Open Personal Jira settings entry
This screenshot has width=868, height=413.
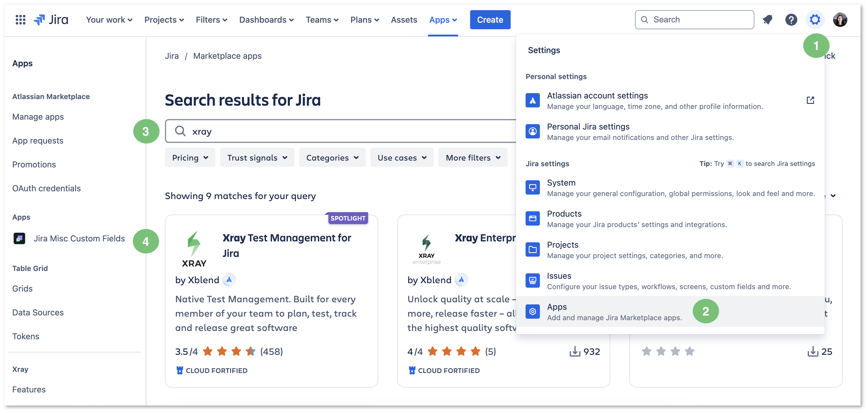670,132
